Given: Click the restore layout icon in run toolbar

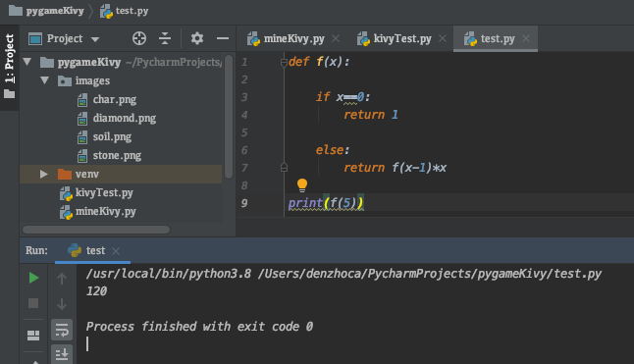Looking at the screenshot, I should point(33,336).
